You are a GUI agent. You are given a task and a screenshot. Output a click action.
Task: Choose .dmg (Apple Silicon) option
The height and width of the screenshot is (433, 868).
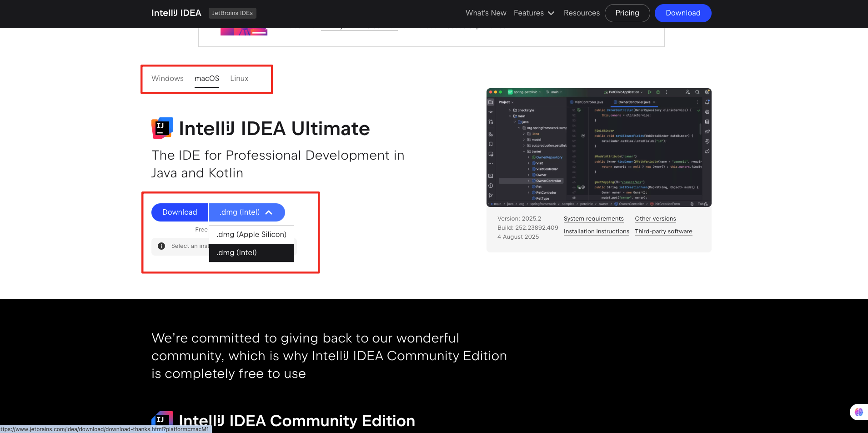(x=251, y=234)
